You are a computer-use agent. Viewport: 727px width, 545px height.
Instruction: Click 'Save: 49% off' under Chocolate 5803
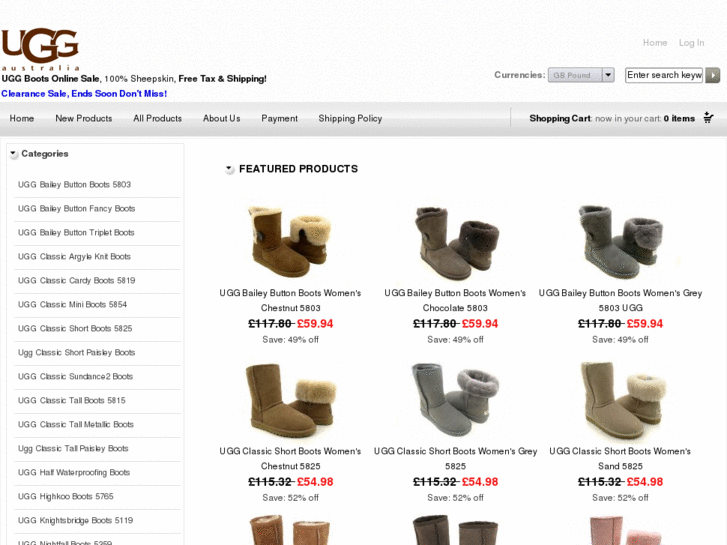[455, 340]
